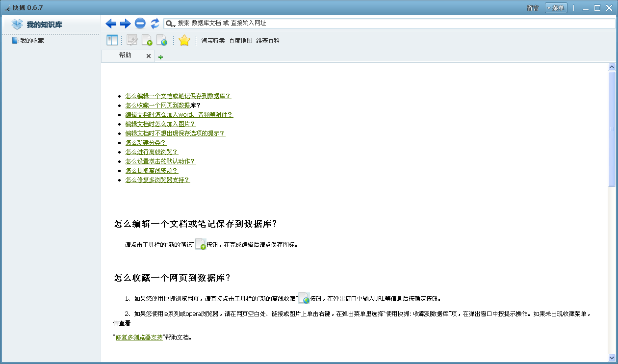The image size is (618, 364).
Task: Click the grayed edit document pencil icon
Action: click(x=132, y=40)
